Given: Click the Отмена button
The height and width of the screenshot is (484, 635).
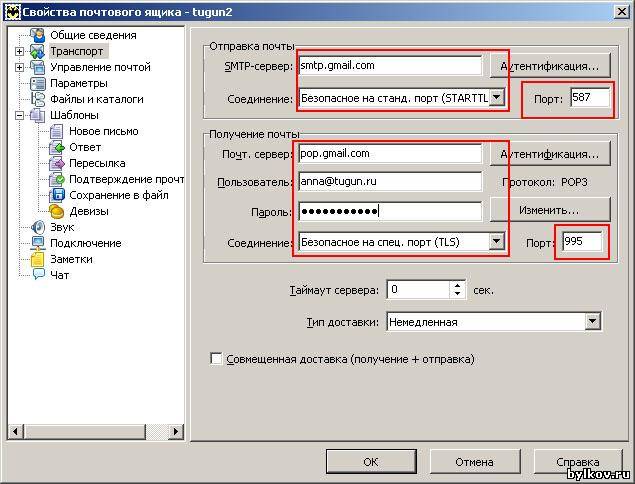Looking at the screenshot, I should (x=475, y=462).
